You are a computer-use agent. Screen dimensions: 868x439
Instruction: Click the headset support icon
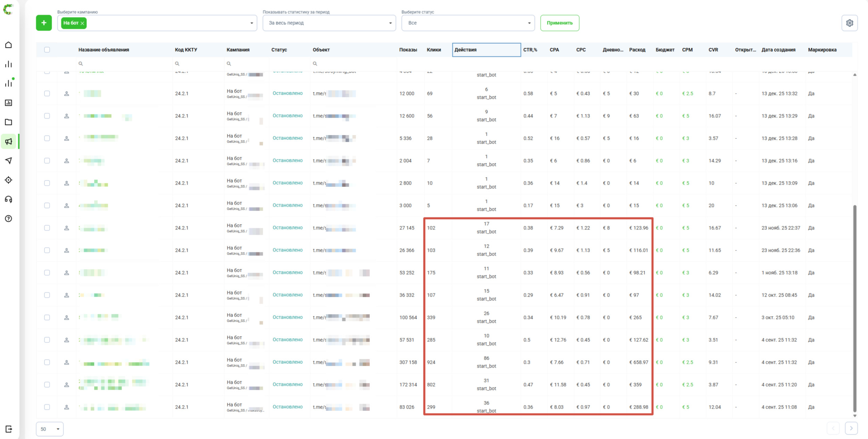point(9,199)
